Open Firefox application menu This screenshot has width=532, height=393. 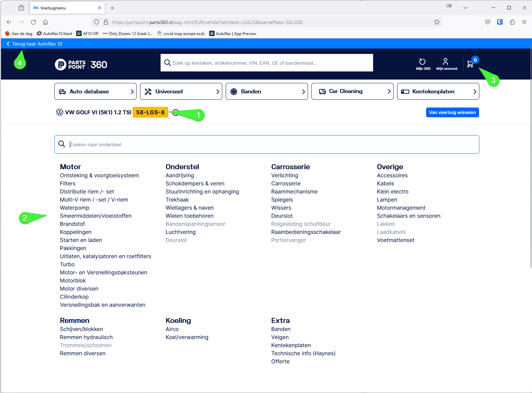524,22
